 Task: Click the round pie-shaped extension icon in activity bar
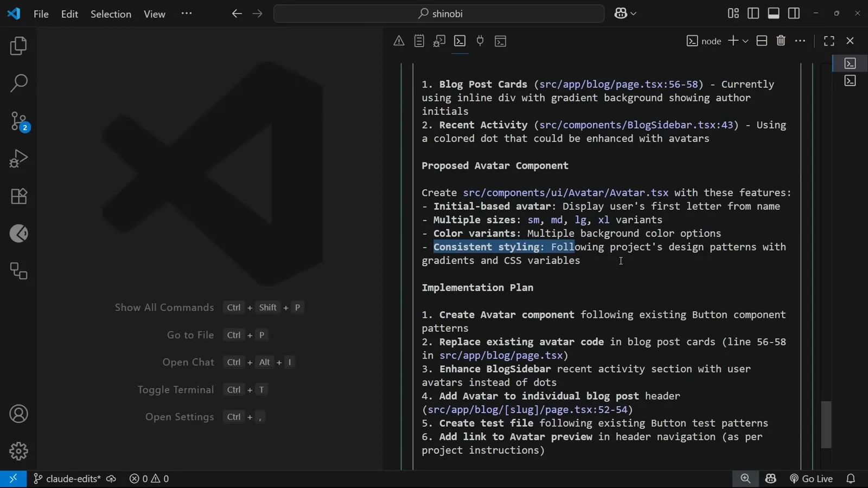tap(18, 234)
